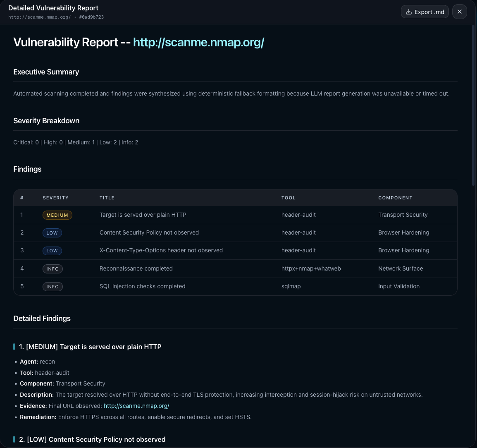Click the header subtitle '#0ad9b723' scan ID
Screen dimensions: 477x448
[92, 17]
